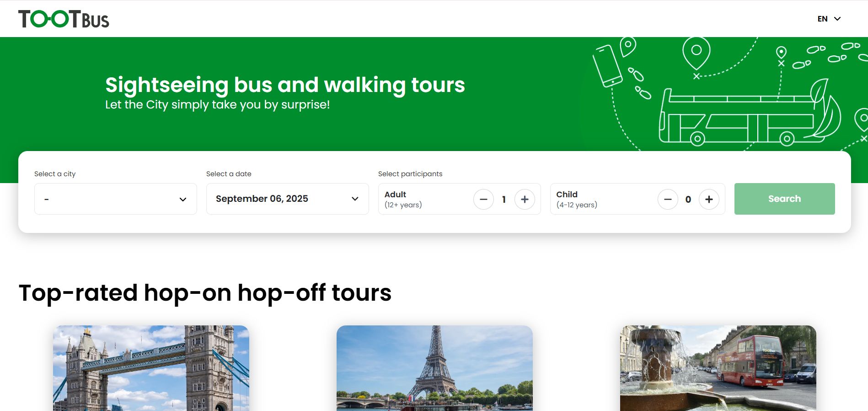Click the Adult quantity value 1

(504, 200)
